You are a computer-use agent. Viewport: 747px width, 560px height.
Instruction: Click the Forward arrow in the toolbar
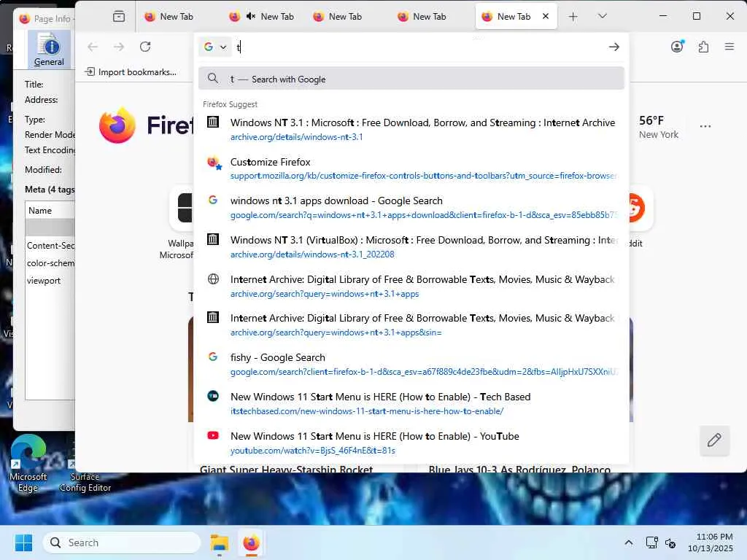pyautogui.click(x=119, y=47)
